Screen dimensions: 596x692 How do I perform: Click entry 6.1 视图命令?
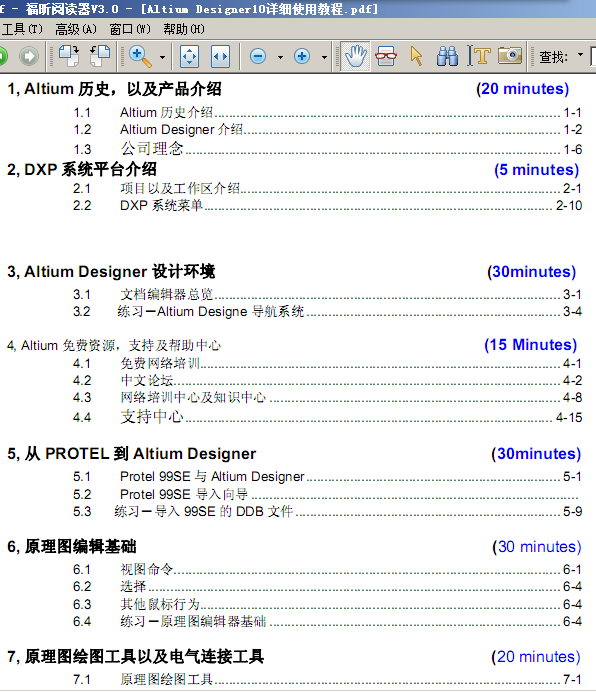[327, 569]
